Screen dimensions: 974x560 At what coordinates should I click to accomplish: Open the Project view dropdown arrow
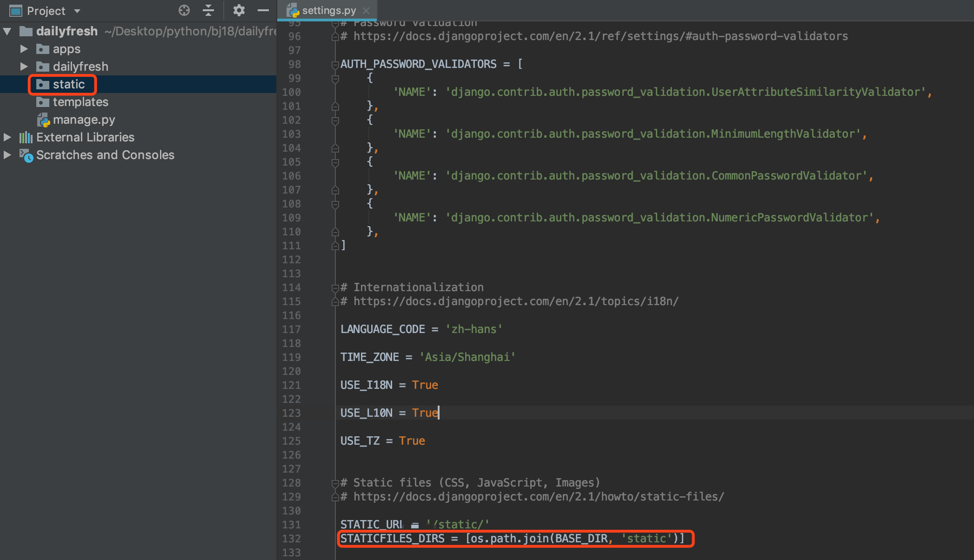pyautogui.click(x=77, y=11)
